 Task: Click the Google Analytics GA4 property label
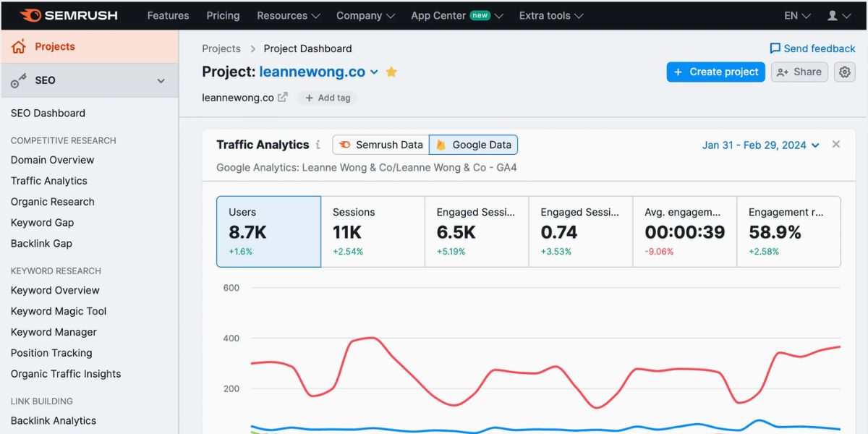point(367,168)
